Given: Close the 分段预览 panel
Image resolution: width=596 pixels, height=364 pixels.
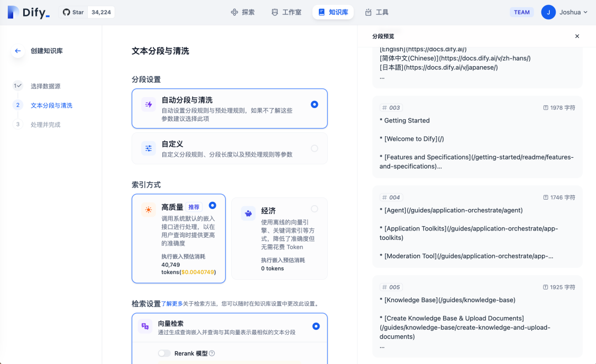Looking at the screenshot, I should pos(577,36).
